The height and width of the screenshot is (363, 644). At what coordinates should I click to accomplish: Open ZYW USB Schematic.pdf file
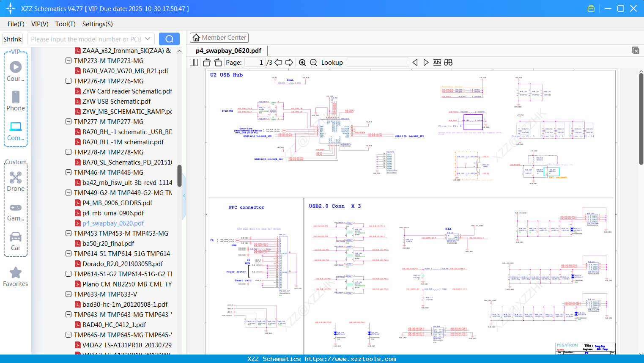coord(116,101)
